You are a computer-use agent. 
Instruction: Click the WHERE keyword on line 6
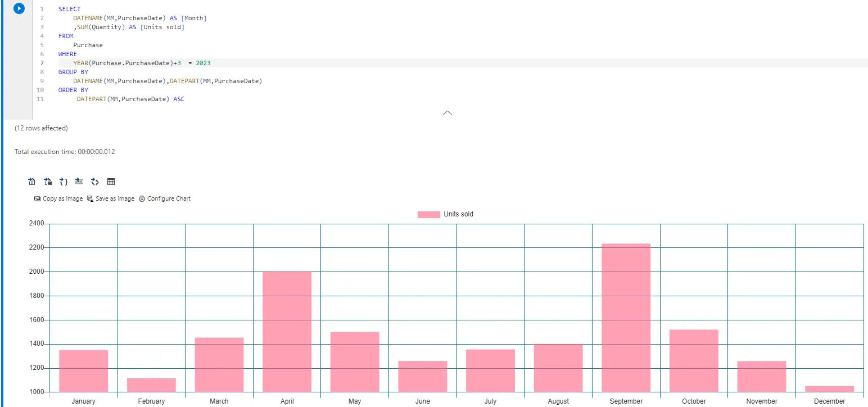[x=67, y=54]
